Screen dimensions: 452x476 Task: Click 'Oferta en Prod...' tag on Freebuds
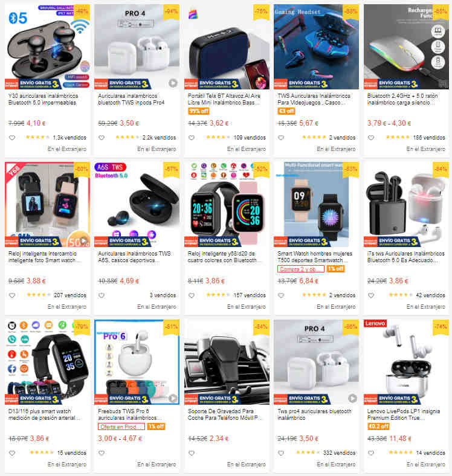tap(121, 427)
